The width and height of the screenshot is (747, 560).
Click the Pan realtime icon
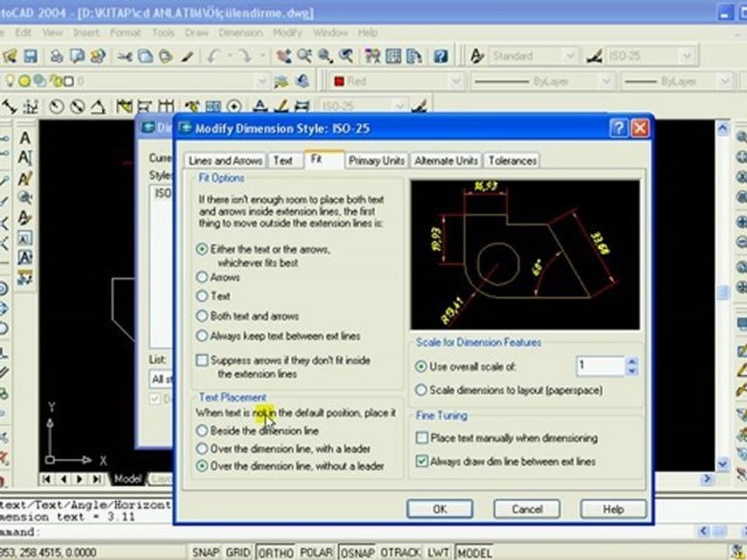(284, 56)
